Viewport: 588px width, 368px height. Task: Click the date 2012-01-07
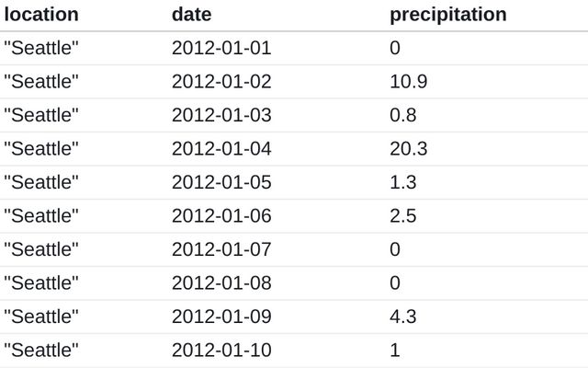221,249
